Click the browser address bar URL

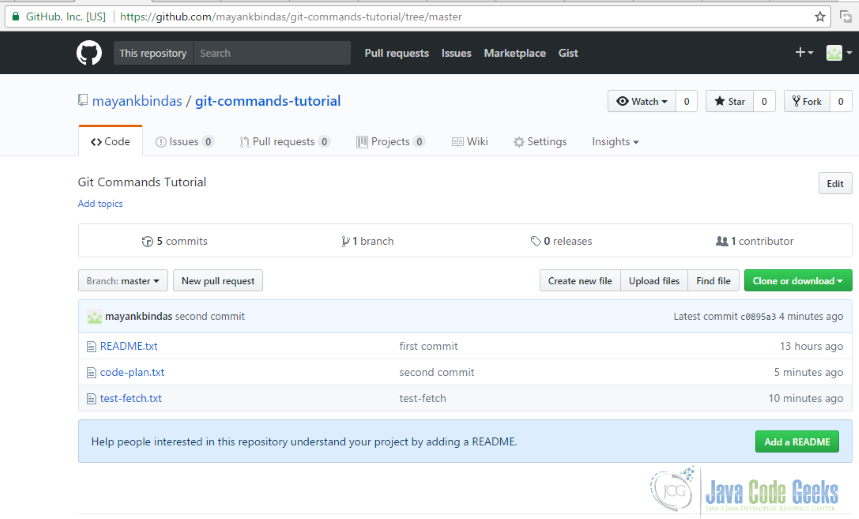point(291,17)
